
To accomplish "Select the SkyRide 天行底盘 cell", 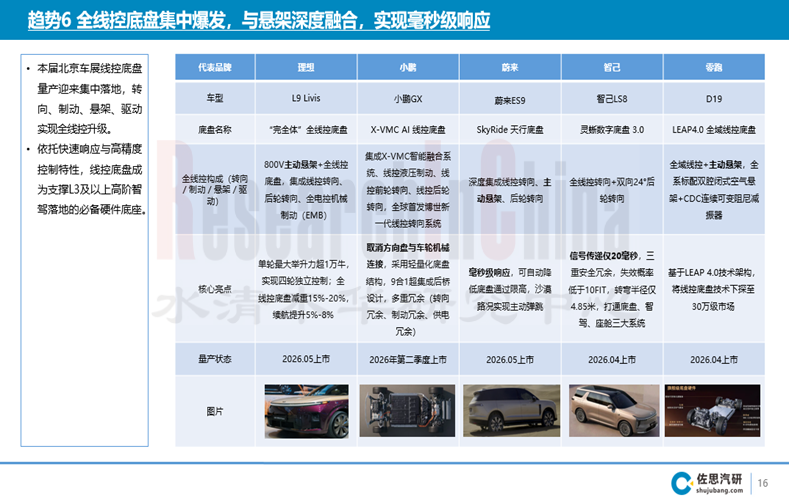I will (510, 129).
